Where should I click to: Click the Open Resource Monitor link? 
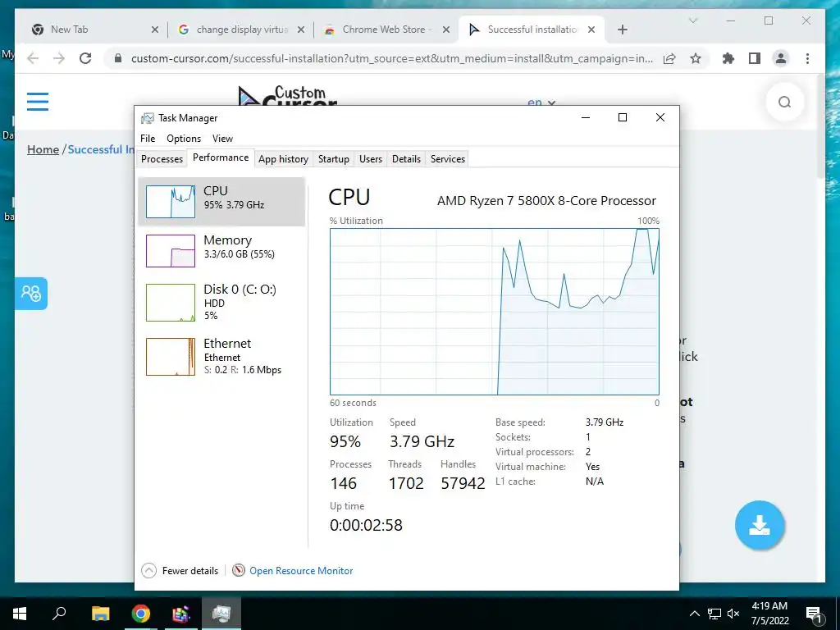301,571
